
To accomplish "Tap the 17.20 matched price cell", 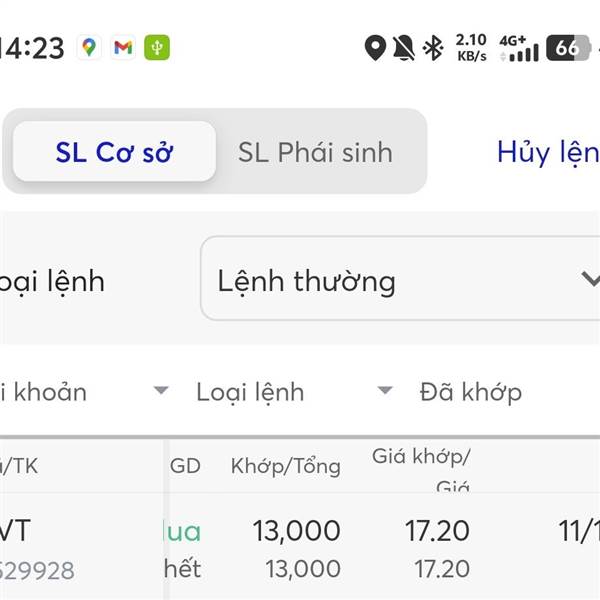I will [x=437, y=531].
